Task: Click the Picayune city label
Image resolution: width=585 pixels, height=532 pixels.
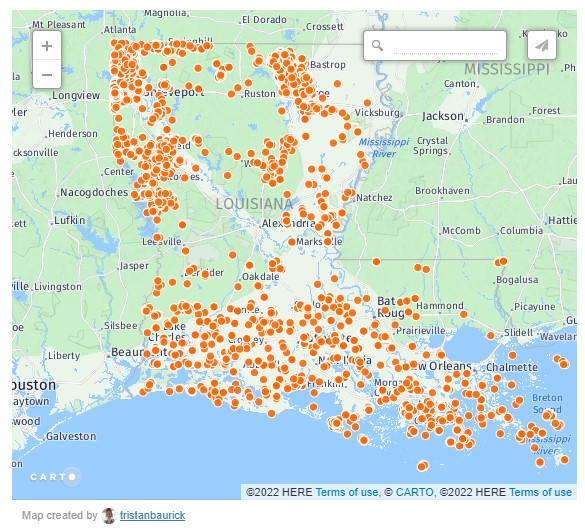Action: click(x=534, y=307)
